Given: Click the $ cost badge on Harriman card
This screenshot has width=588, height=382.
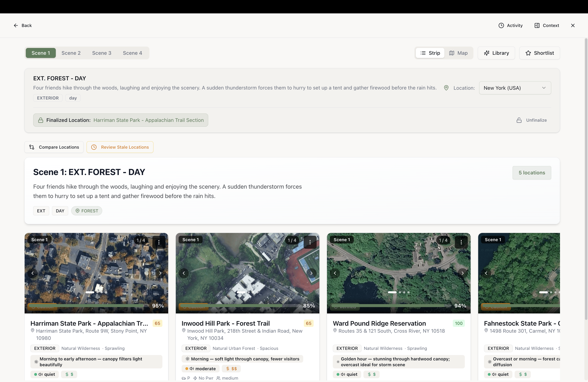Looking at the screenshot, I should click(69, 374).
